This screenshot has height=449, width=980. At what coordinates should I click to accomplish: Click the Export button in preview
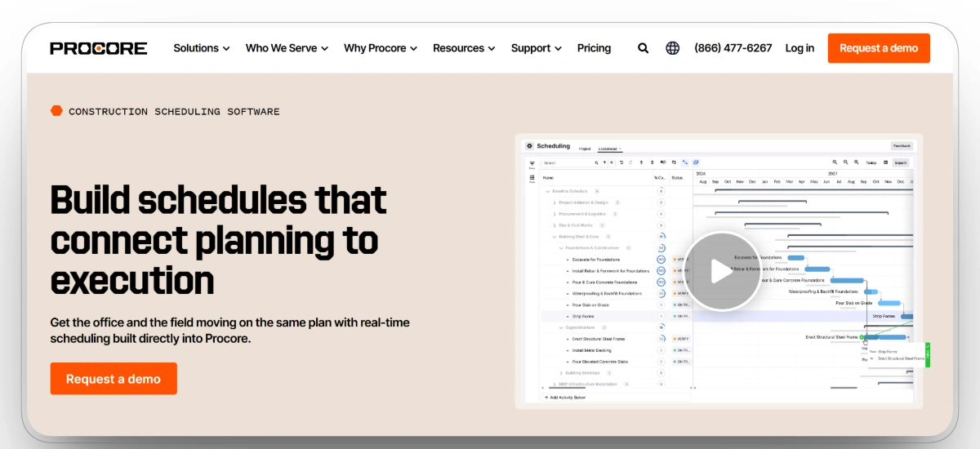[901, 162]
